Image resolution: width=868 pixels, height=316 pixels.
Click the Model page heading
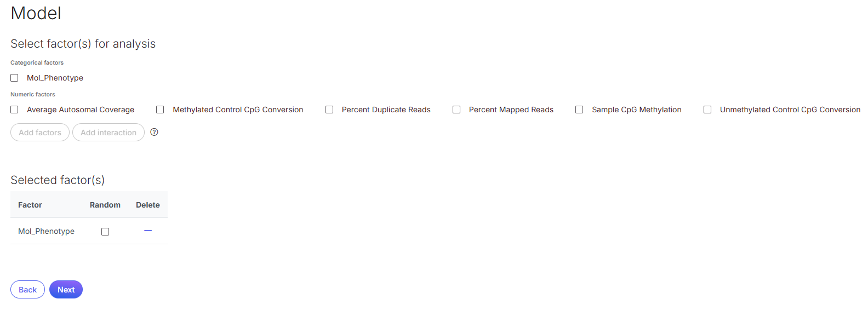point(36,13)
